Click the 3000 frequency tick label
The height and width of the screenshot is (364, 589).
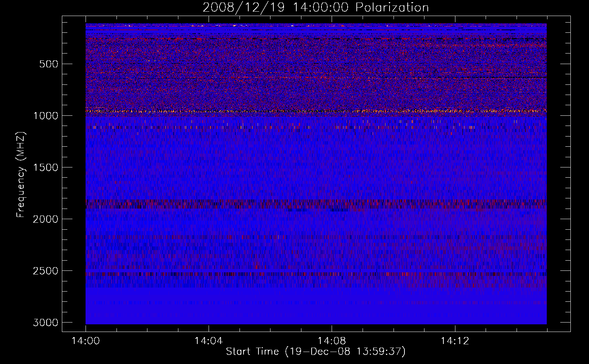46,323
